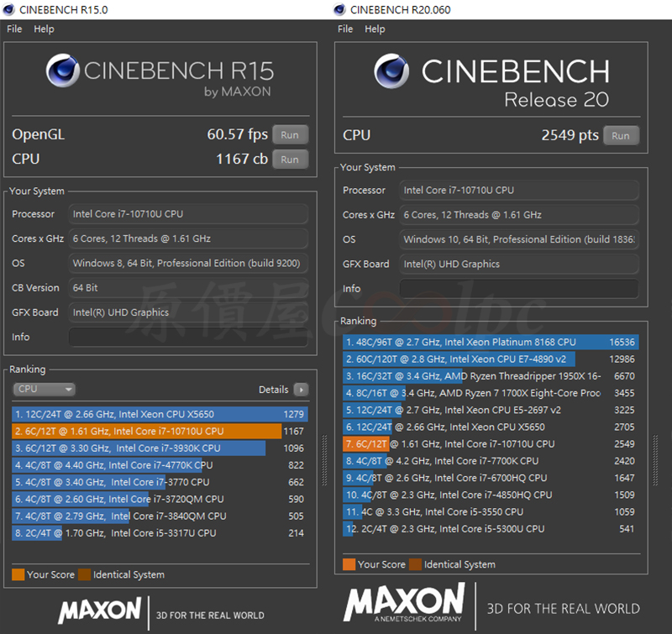
Task: Open File menu in Cinebench R20 window
Action: click(345, 29)
